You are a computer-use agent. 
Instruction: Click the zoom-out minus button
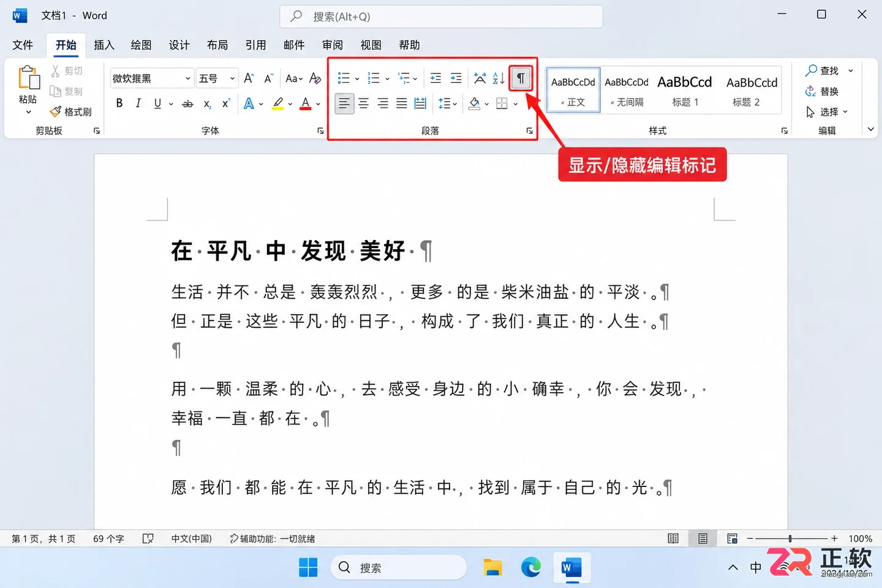click(750, 538)
